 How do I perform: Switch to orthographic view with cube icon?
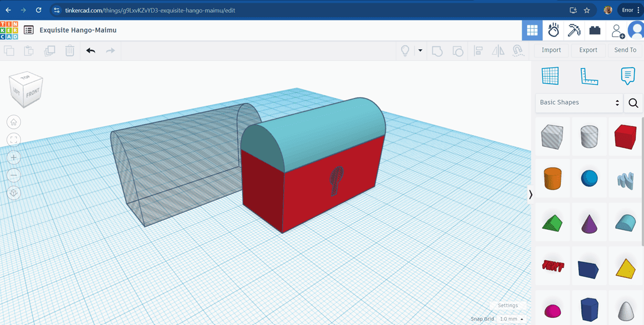(14, 193)
